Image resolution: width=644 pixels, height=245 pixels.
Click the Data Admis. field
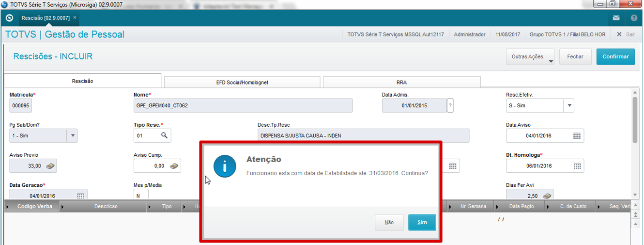414,106
